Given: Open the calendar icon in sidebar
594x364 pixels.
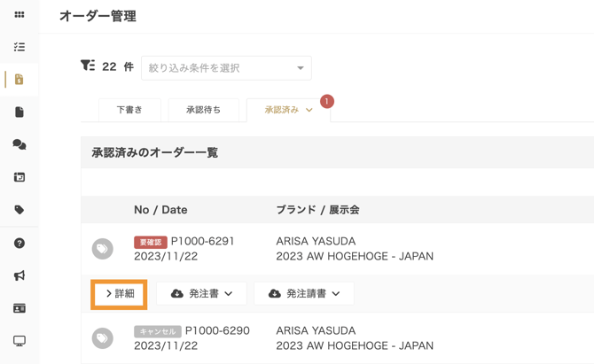Looking at the screenshot, I should tap(20, 177).
